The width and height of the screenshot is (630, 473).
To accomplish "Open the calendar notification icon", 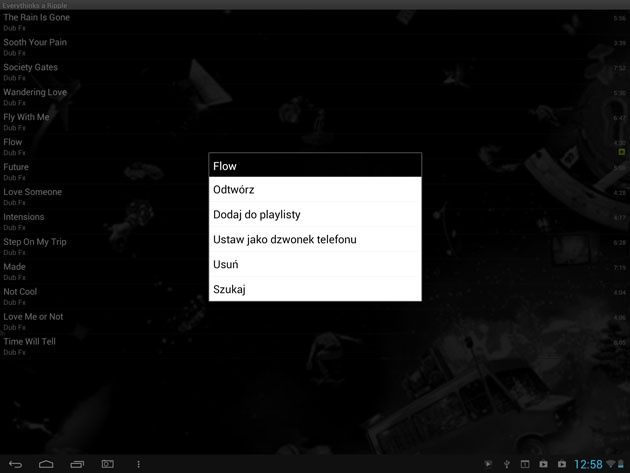I will coord(525,464).
